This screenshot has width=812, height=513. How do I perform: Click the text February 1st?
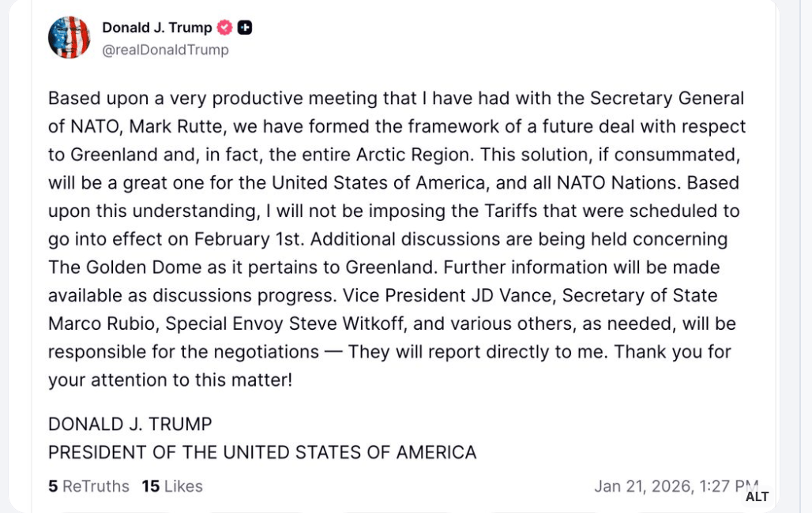pyautogui.click(x=247, y=239)
